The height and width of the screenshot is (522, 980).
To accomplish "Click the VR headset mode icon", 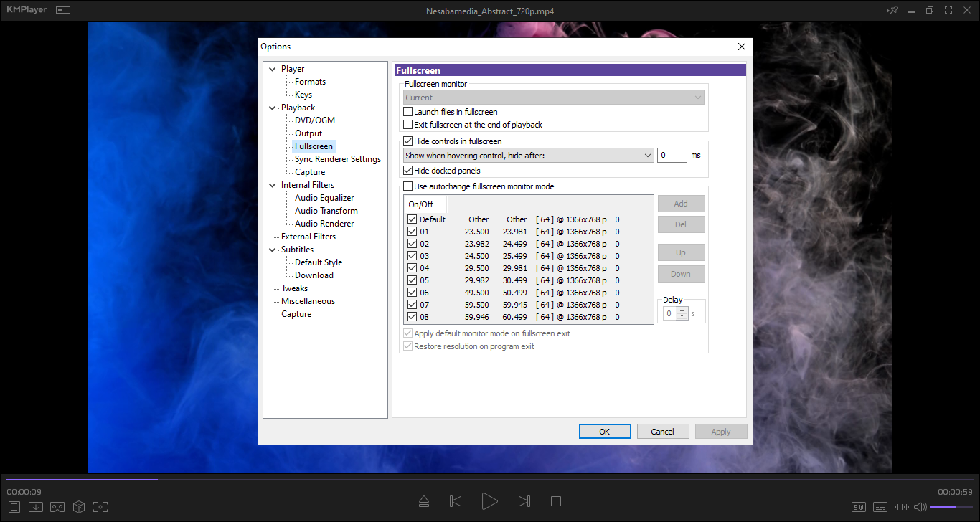I will coord(57,507).
